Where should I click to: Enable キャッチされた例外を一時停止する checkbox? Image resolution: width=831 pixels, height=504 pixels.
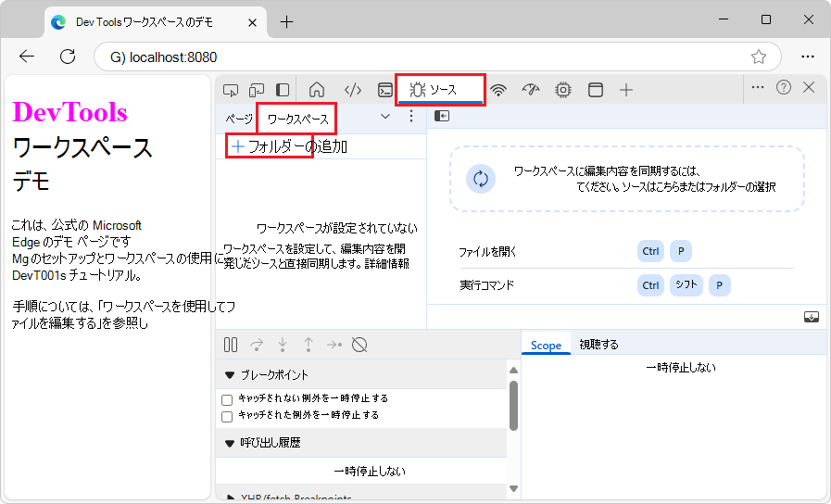pyautogui.click(x=227, y=417)
